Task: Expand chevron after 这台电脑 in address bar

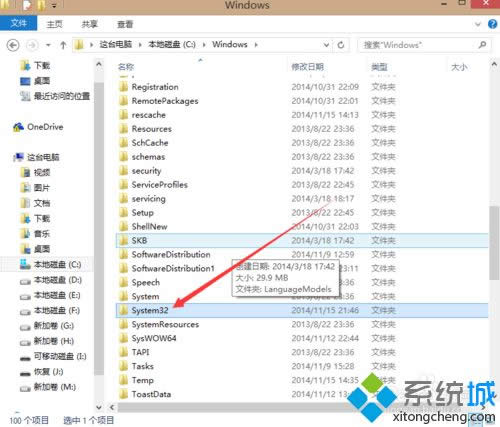Action: coord(140,45)
